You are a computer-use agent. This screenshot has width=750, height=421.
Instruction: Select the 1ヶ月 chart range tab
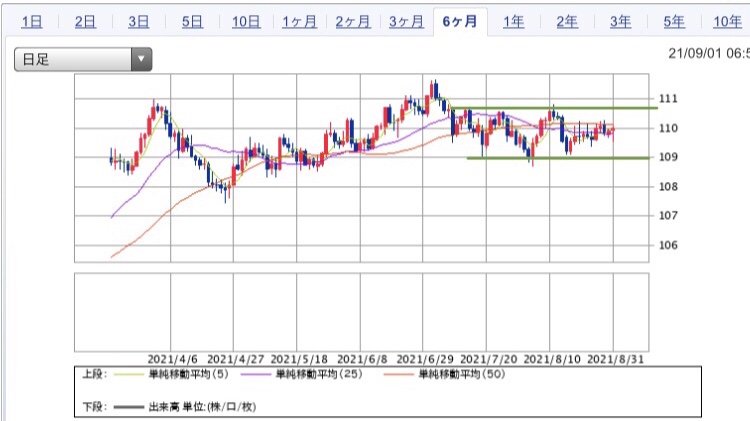coord(299,22)
